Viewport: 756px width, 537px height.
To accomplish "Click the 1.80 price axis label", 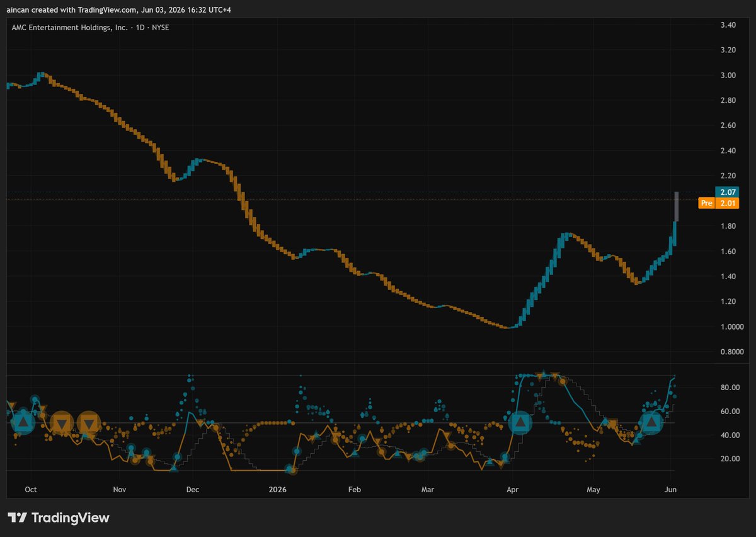I will (729, 226).
